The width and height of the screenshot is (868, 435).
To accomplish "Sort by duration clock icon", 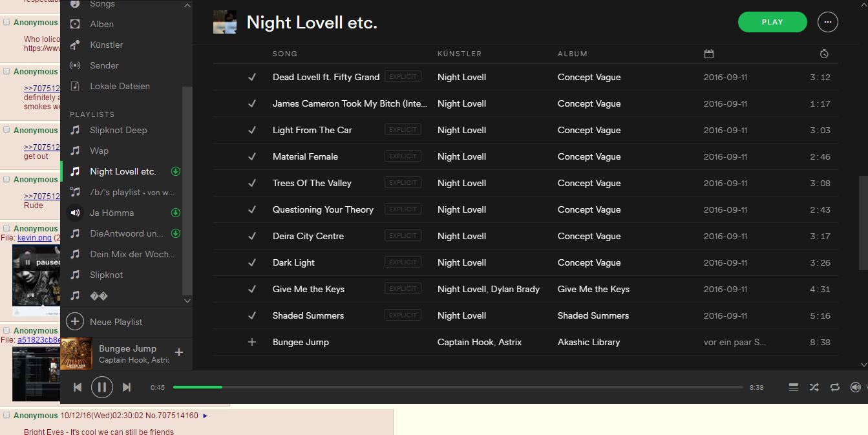I will click(824, 54).
